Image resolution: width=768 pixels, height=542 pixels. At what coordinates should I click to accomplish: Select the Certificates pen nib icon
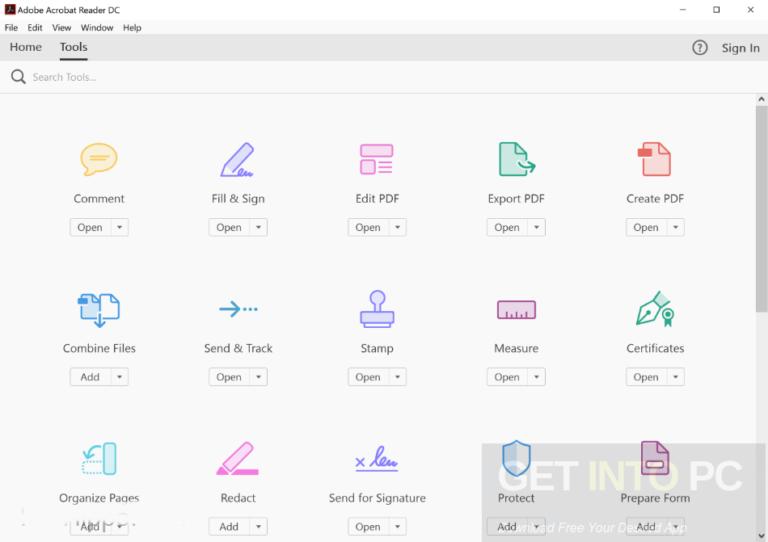coord(655,309)
